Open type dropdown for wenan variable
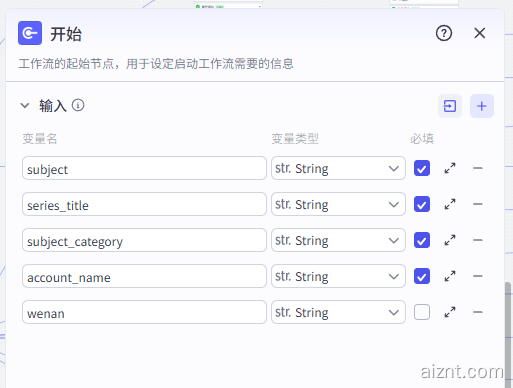Screen dimensions: 513x388 click(x=338, y=312)
